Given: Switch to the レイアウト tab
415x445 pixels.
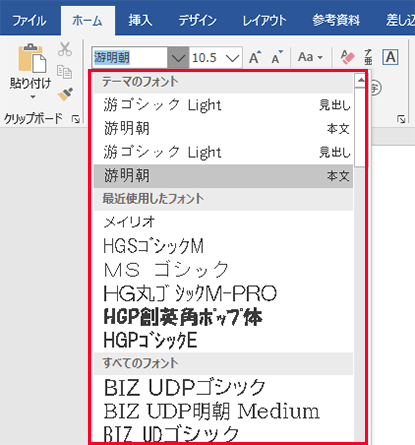Looking at the screenshot, I should (x=264, y=21).
